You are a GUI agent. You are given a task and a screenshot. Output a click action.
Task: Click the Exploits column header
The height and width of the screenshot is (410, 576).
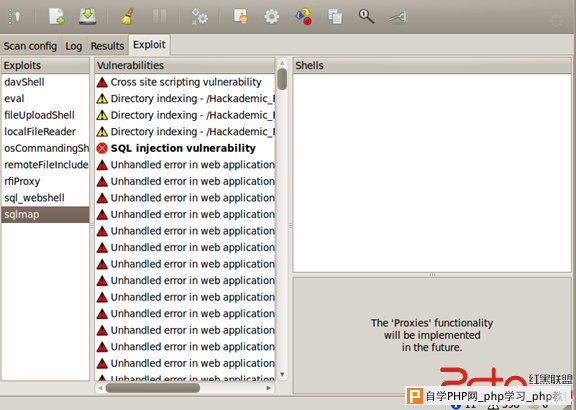(45, 65)
